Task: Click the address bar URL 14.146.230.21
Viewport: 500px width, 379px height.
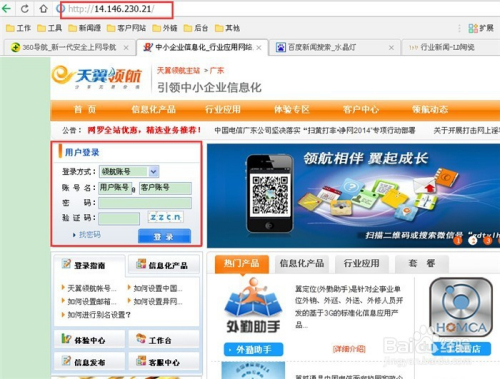Action: (123, 9)
